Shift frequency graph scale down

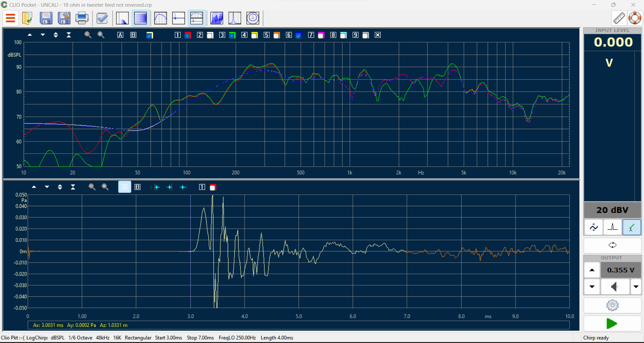43,35
